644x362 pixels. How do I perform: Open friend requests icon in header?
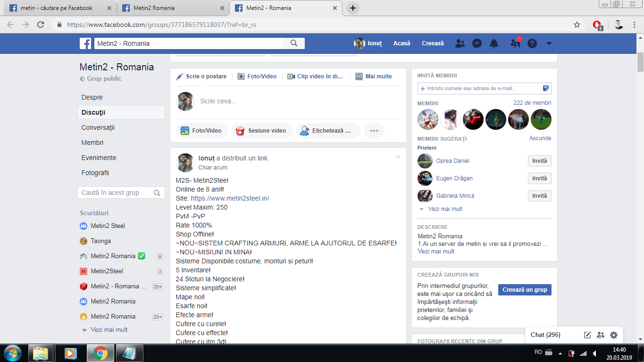pos(460,43)
